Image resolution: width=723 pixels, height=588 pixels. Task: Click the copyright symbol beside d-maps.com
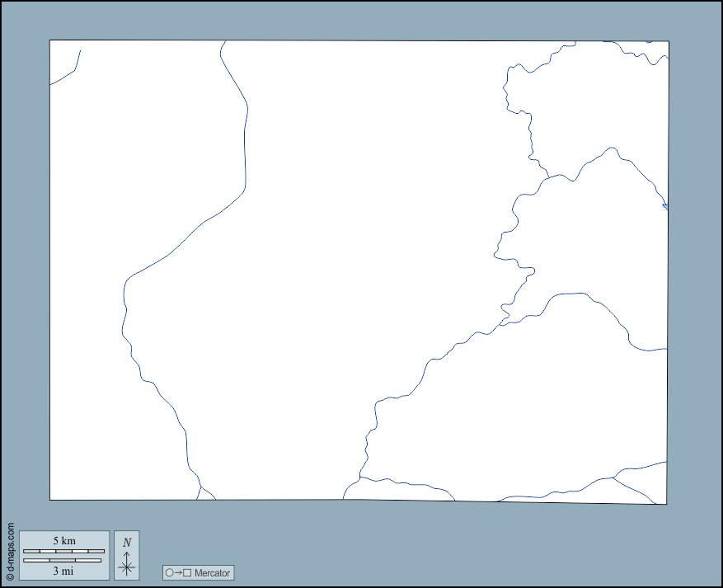click(10, 577)
